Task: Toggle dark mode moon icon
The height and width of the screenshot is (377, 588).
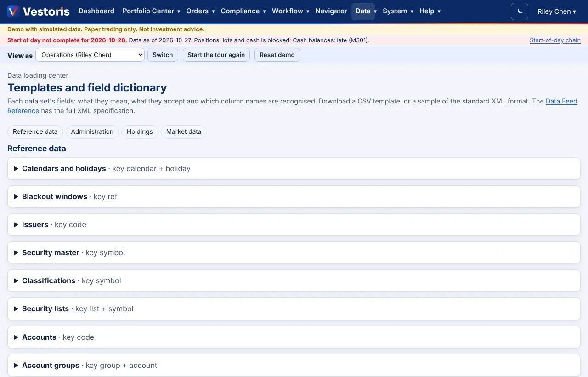Action: tap(520, 11)
